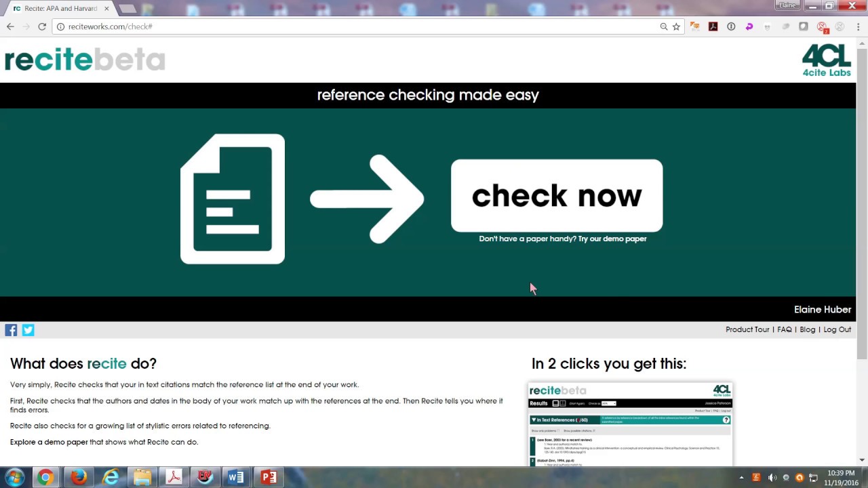Screen dimensions: 868x488
Task: Select the 'Recite: APA and Harvard' tab
Action: pos(61,8)
